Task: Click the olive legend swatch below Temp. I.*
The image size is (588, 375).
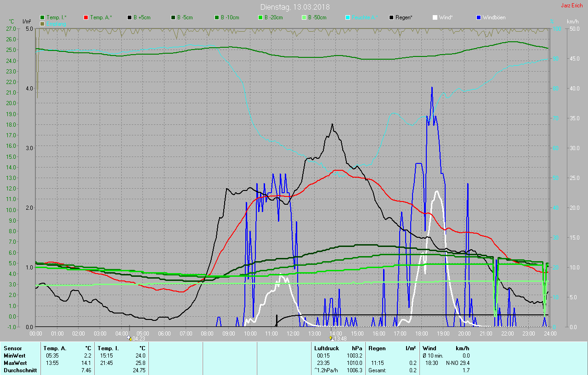Action: click(43, 23)
